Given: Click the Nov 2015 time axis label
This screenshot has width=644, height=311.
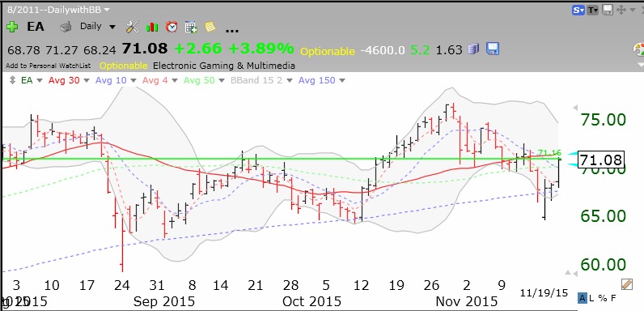Looking at the screenshot, I should tap(466, 301).
